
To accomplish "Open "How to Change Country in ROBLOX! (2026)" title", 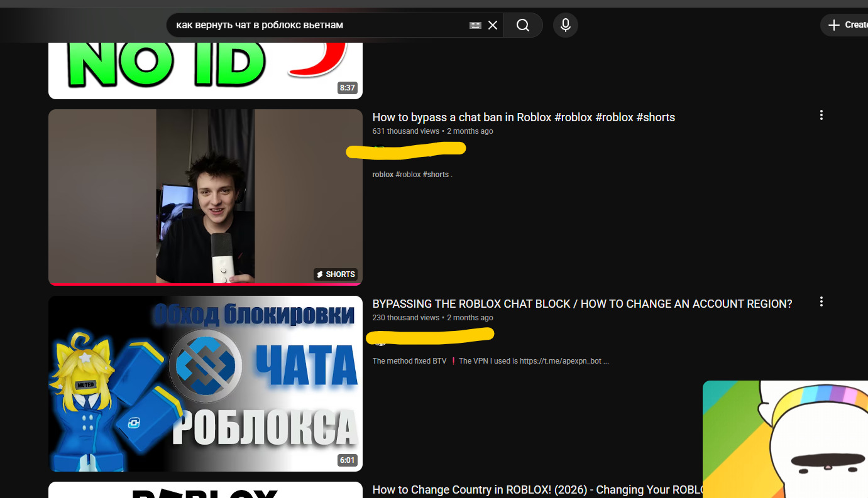I will (x=537, y=490).
